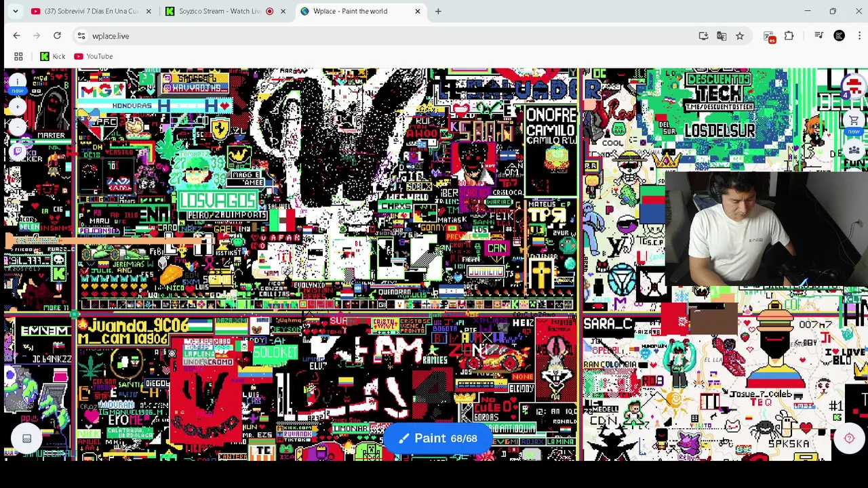Click the browser forward arrow
The height and width of the screenshot is (488, 868).
37,36
